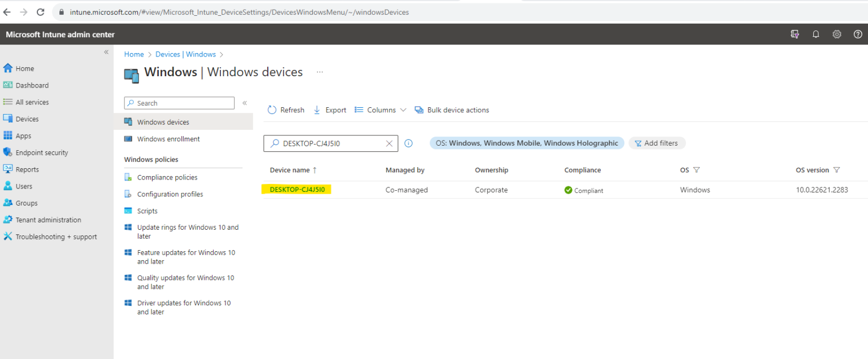Open the OS column filter chevron
This screenshot has height=359, width=868.
[x=698, y=170]
